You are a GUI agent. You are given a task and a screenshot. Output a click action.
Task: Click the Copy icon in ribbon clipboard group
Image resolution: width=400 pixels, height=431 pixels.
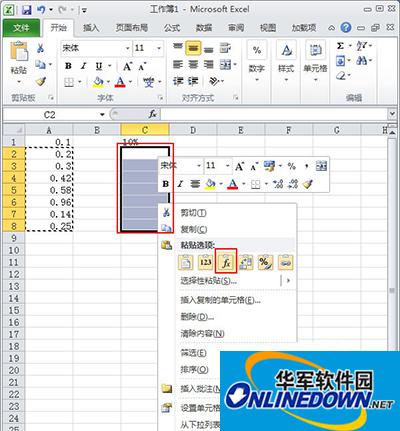click(41, 64)
